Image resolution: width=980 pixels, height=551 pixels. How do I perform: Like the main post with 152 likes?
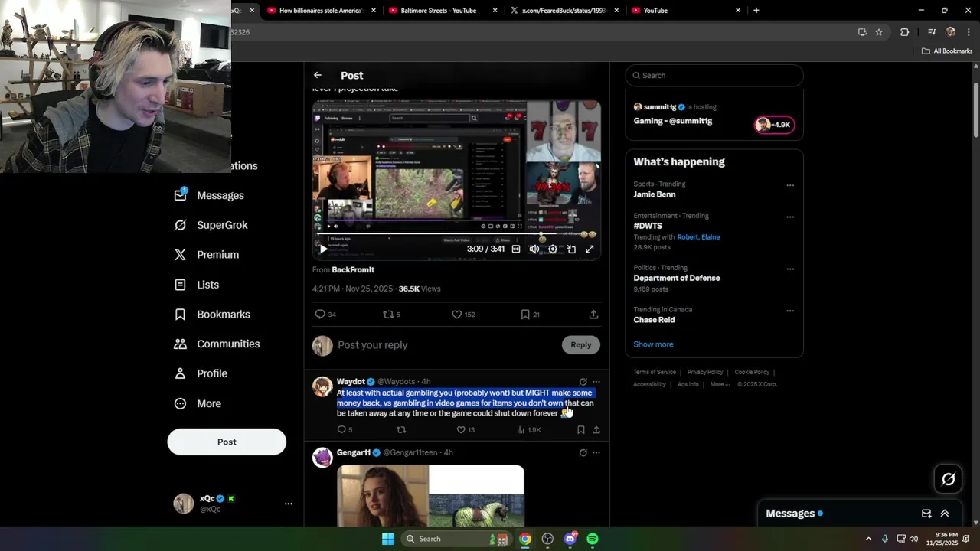click(x=463, y=315)
